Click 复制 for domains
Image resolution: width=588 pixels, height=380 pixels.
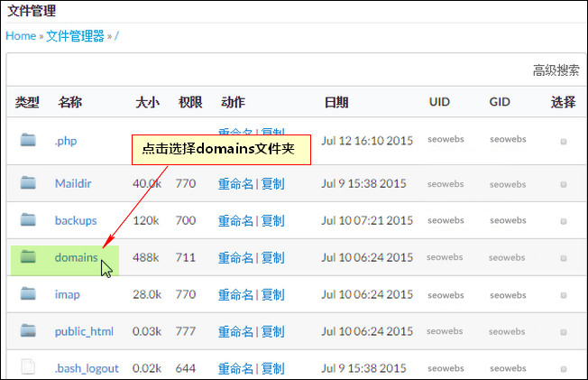tap(272, 257)
